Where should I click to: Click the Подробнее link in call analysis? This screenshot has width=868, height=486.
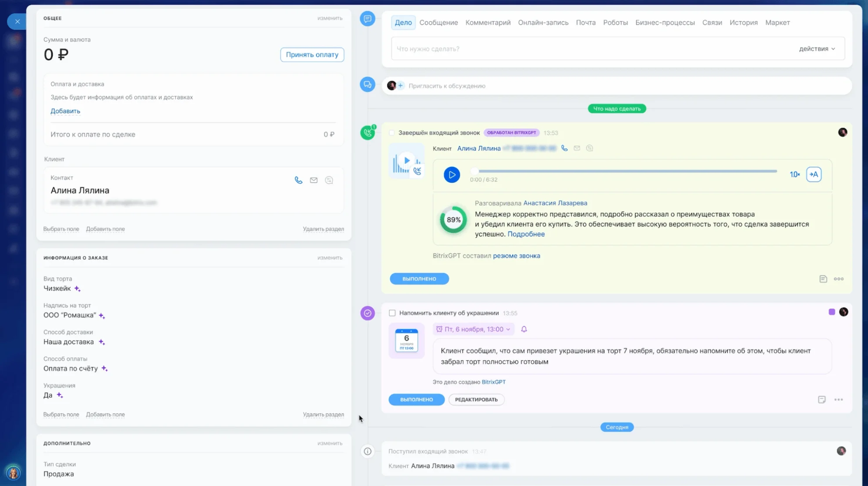click(x=526, y=234)
